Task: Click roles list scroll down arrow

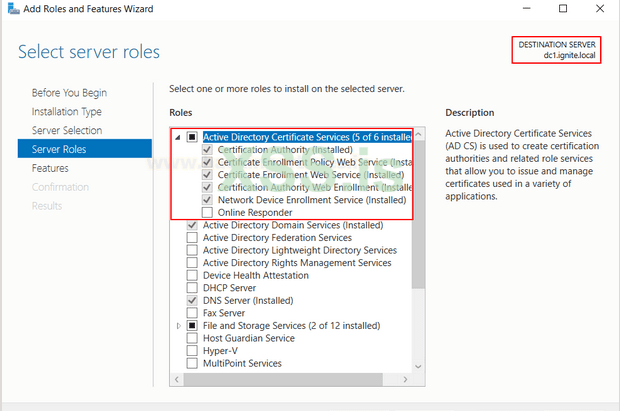Action: click(x=418, y=367)
